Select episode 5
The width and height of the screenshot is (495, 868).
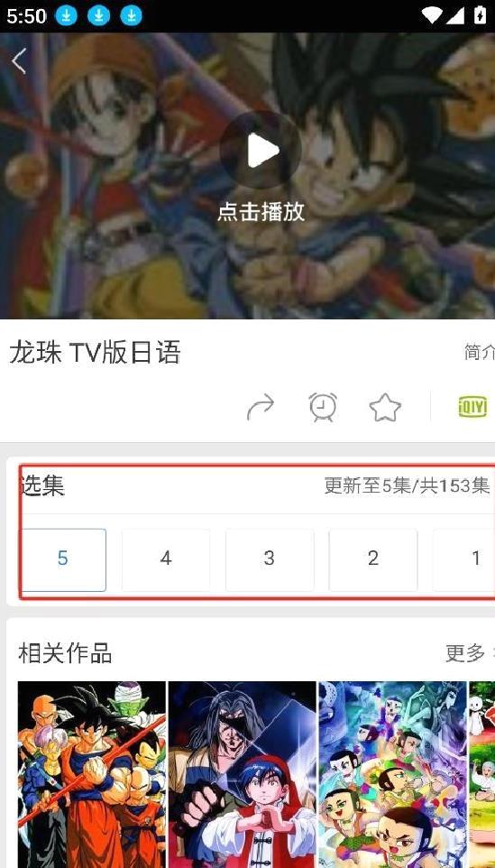pyautogui.click(x=62, y=559)
